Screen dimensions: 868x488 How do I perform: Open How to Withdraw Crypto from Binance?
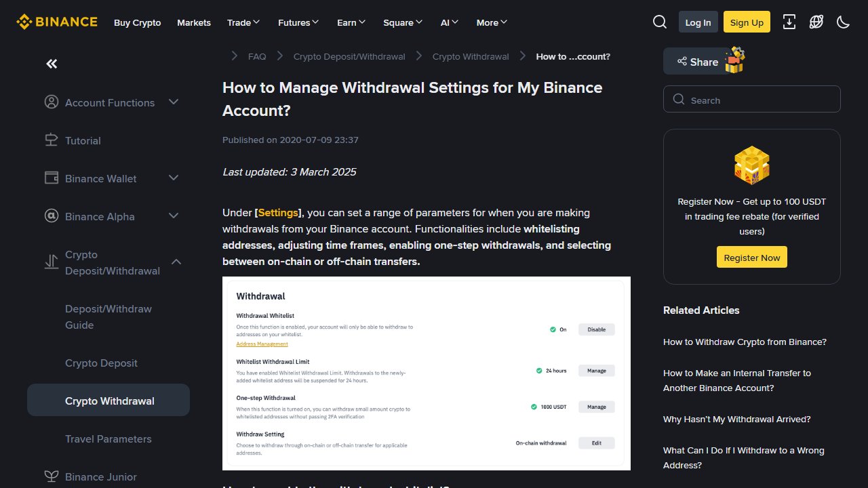745,342
